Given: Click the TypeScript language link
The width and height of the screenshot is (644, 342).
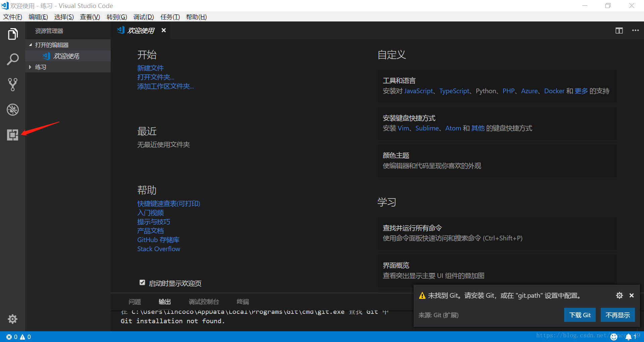Looking at the screenshot, I should (454, 91).
